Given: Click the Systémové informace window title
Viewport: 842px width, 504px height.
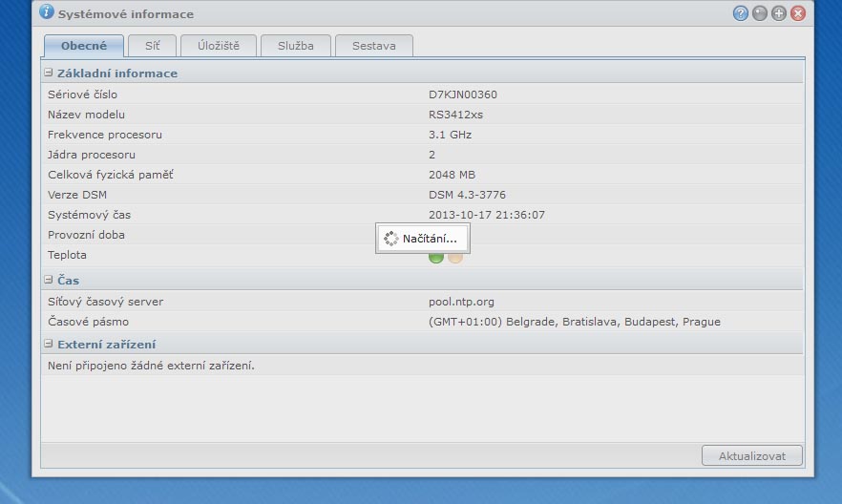Looking at the screenshot, I should coord(126,14).
